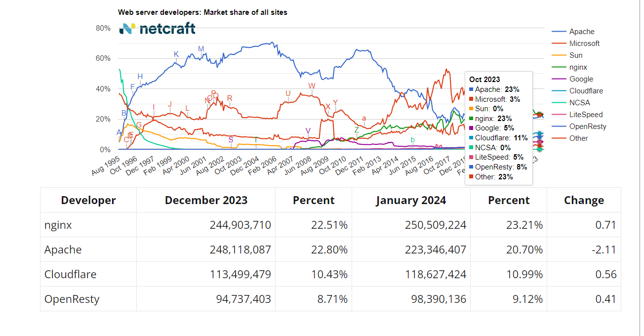The width and height of the screenshot is (644, 336).
Task: Click annotation marker M on the chart
Action: (x=201, y=49)
